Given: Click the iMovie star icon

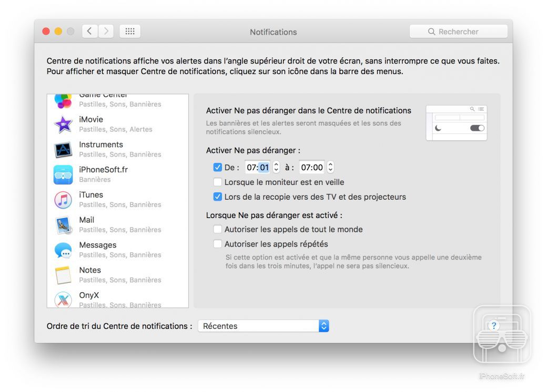Looking at the screenshot, I should [x=63, y=125].
